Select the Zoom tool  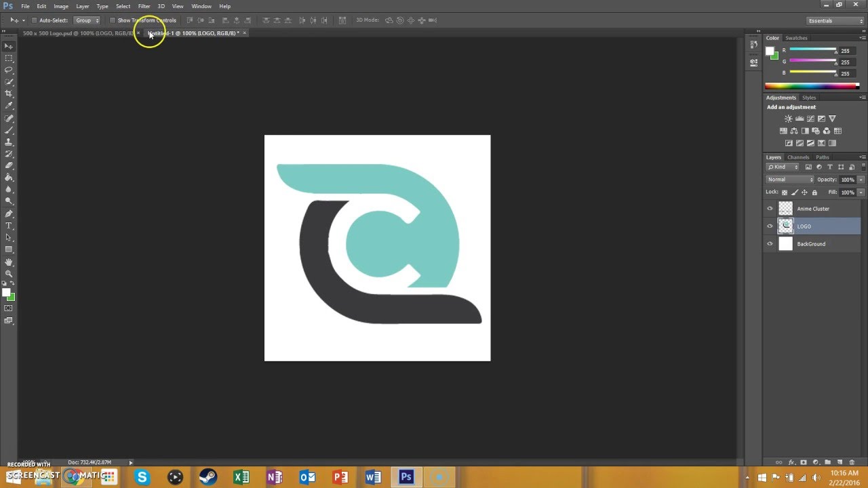(x=9, y=273)
